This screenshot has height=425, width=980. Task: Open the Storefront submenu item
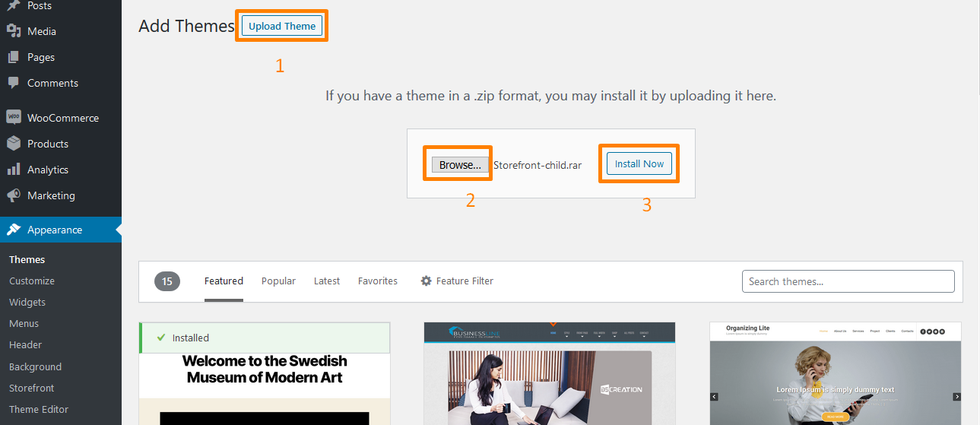pos(32,388)
